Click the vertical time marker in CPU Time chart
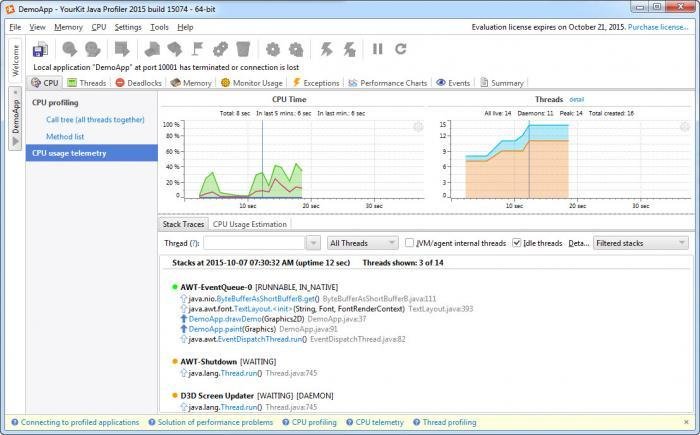700x435 pixels. [x=262, y=159]
